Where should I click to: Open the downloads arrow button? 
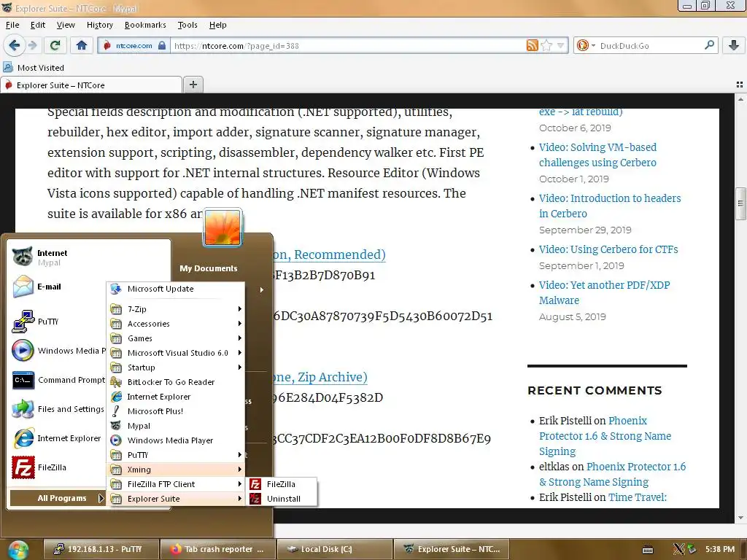click(734, 45)
